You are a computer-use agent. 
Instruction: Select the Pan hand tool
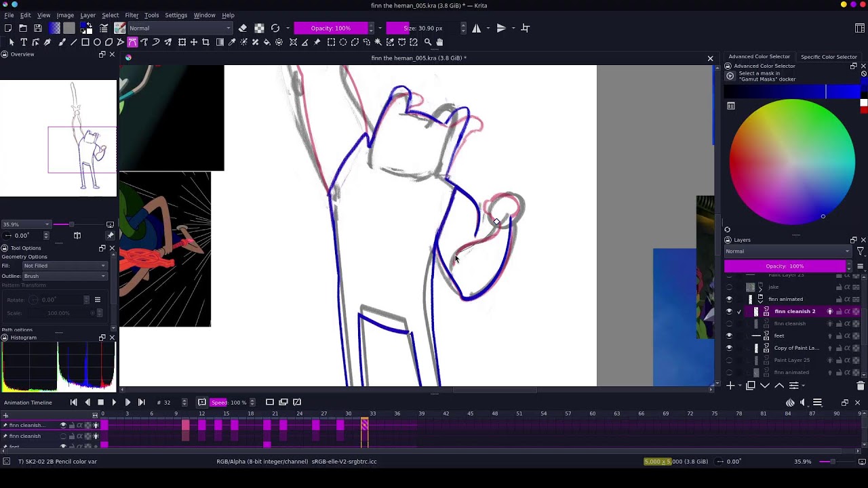click(439, 42)
